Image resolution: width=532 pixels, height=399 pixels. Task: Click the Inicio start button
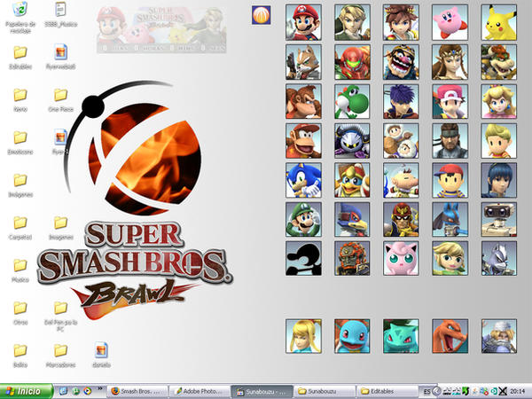pos(27,392)
